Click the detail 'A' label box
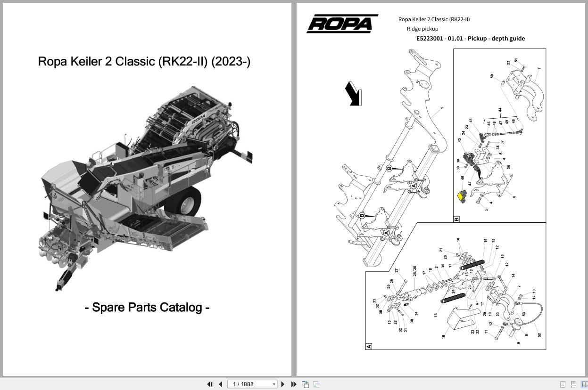This screenshot has width=588, height=390. (x=369, y=347)
